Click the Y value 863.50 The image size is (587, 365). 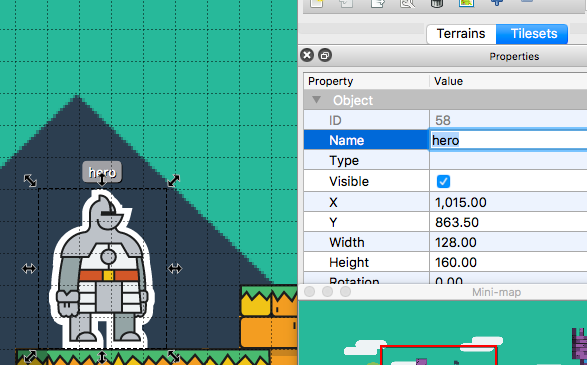457,223
